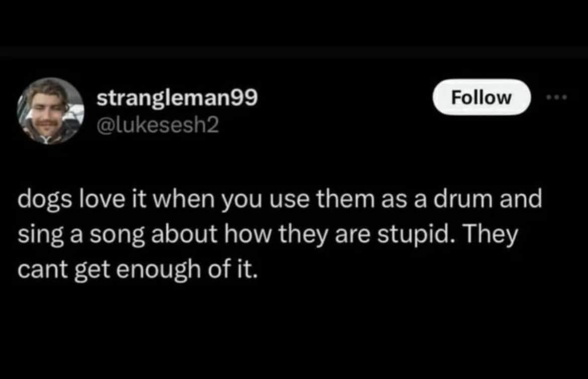The image size is (588, 379).
Task: Click the word "how" in the tweet
Action: (x=223, y=236)
